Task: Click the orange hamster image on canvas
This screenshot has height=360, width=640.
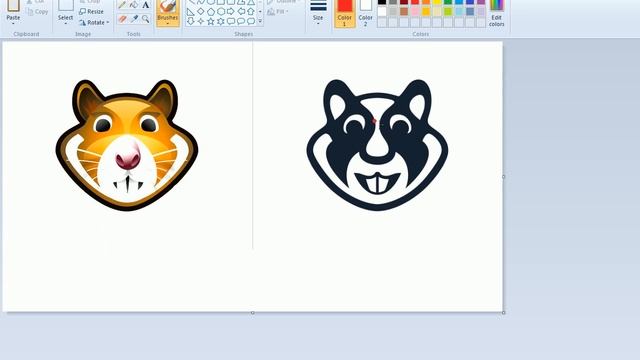Action: tap(127, 145)
